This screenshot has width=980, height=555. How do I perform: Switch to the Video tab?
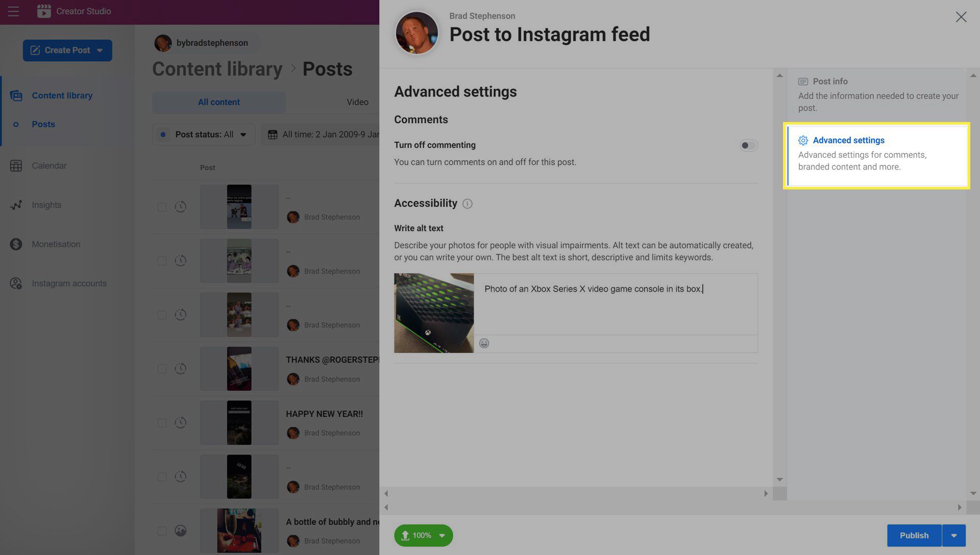point(357,103)
